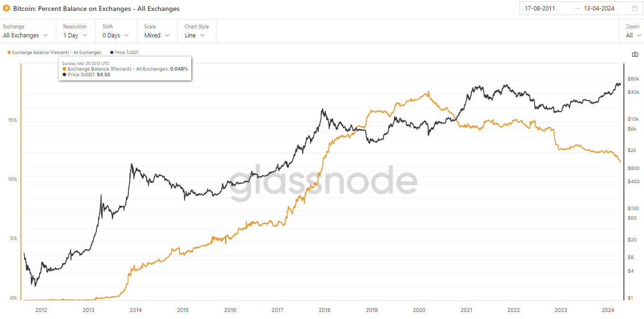Change the Scale Mixed dropdown

pyautogui.click(x=157, y=35)
